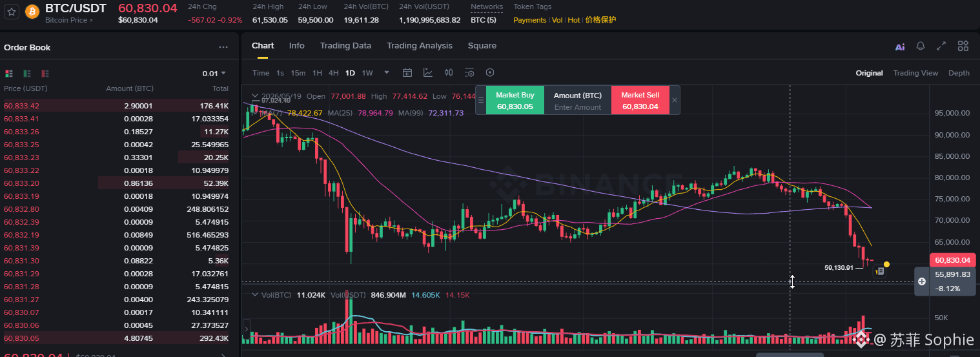Click the Enter Amount (BTC) field
Screen dimensions: 980x357
coord(578,107)
